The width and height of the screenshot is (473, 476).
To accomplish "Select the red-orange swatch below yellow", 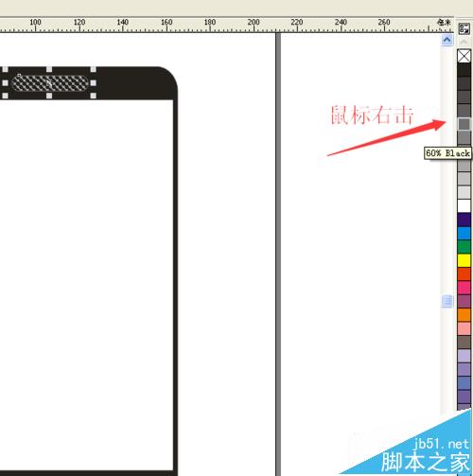I will pyautogui.click(x=464, y=273).
